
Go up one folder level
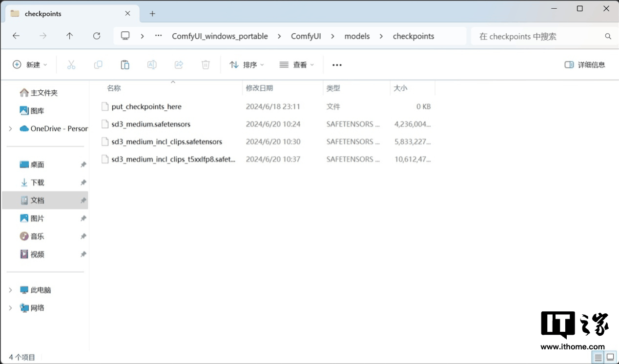pyautogui.click(x=70, y=36)
